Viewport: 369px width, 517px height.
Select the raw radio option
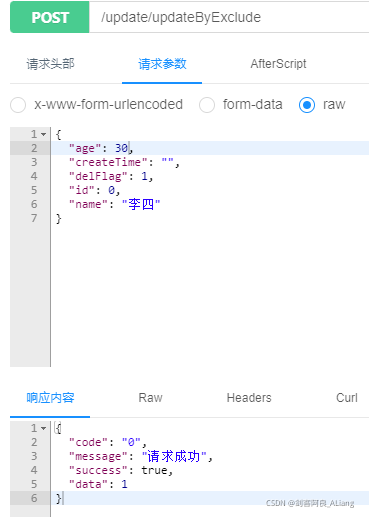[x=307, y=105]
